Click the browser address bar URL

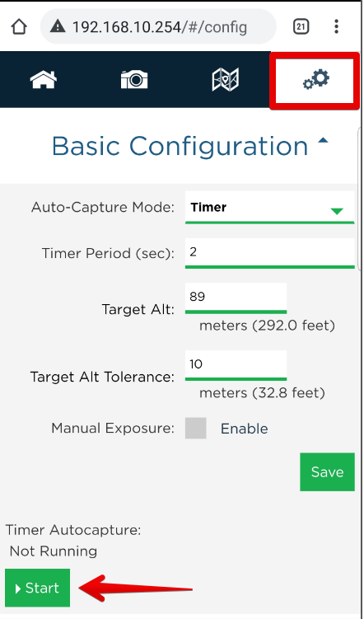click(160, 27)
